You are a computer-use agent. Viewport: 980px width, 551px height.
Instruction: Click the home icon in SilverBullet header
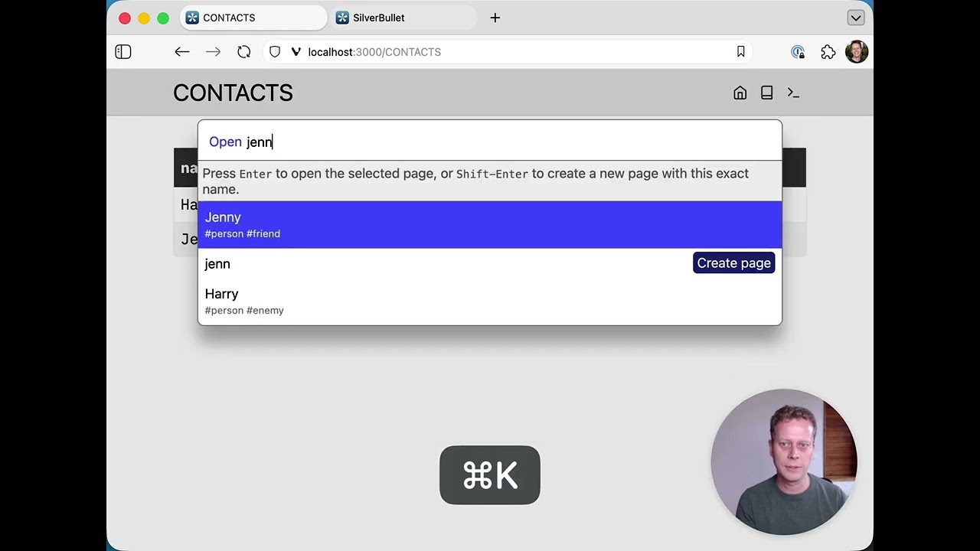pyautogui.click(x=740, y=93)
